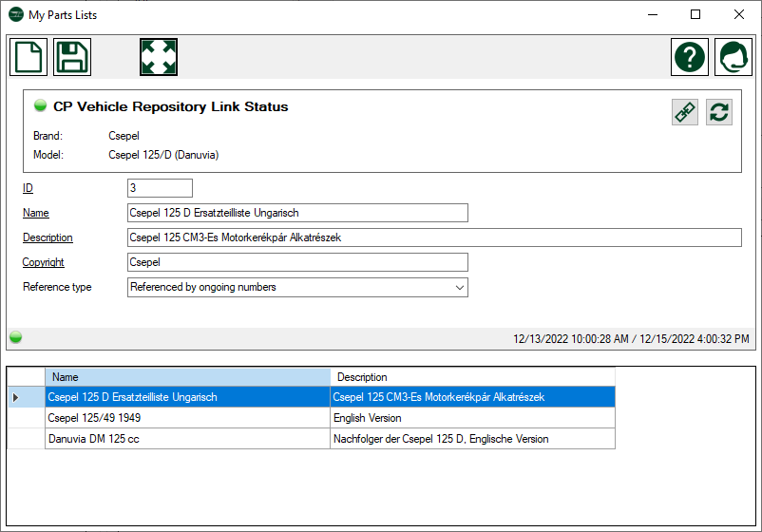
Task: Click the Reference type label
Action: point(57,287)
